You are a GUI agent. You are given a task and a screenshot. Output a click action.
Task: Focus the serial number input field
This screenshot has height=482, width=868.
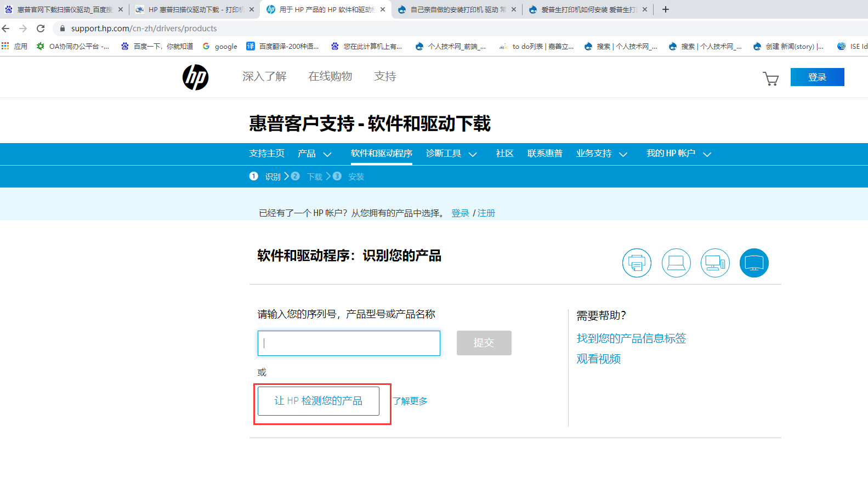pos(349,343)
